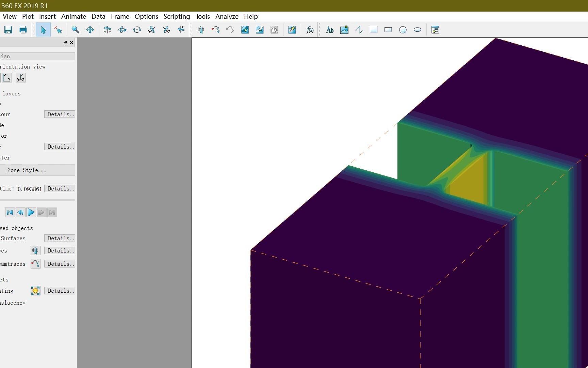
Task: Click the Save icon in the toolbar
Action: [x=8, y=30]
